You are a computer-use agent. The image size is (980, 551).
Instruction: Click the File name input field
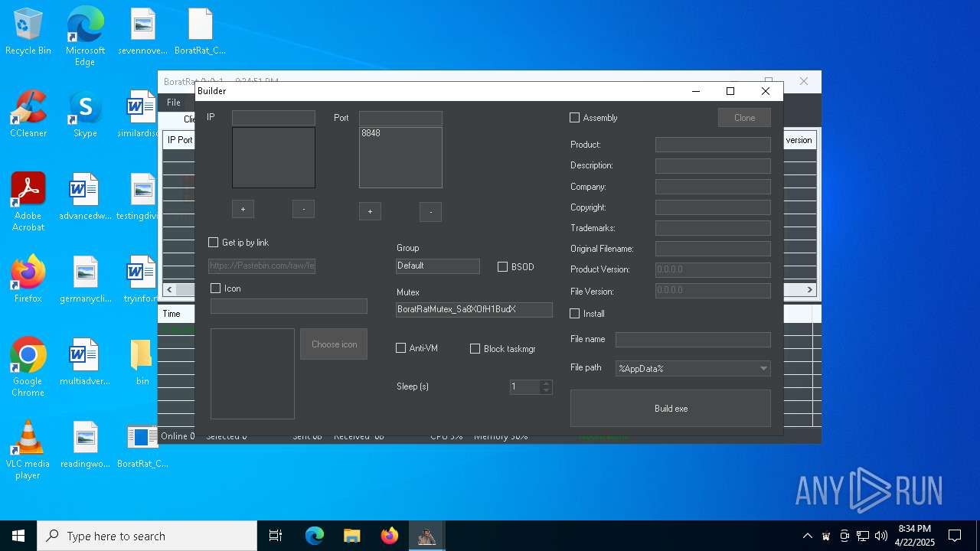[x=693, y=340]
